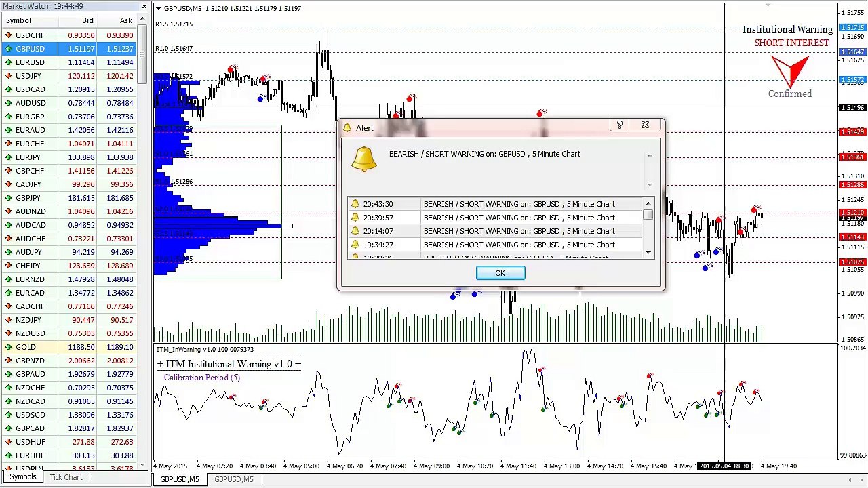This screenshot has height=488, width=868.
Task: Click the small bell icon in Alert title bar
Action: click(x=347, y=128)
